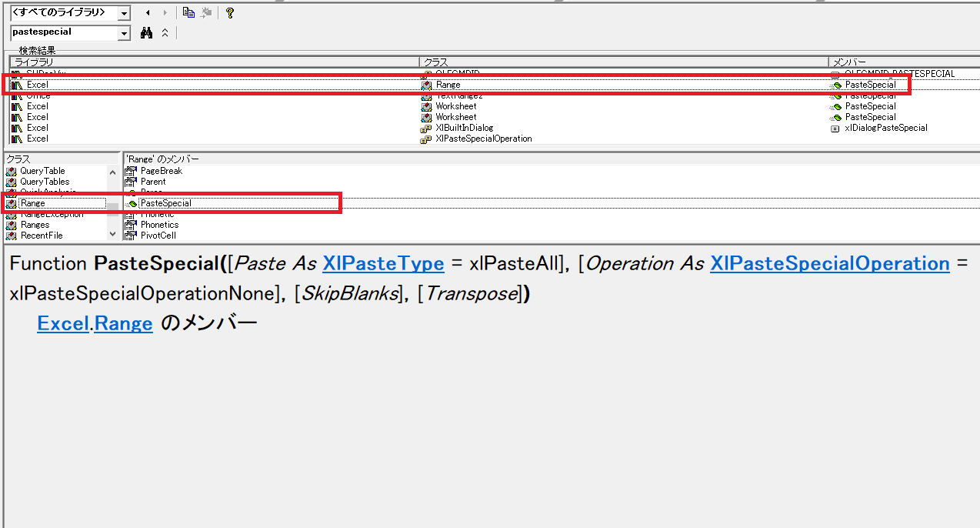Open the XlPasteType link in details pane

point(383,264)
